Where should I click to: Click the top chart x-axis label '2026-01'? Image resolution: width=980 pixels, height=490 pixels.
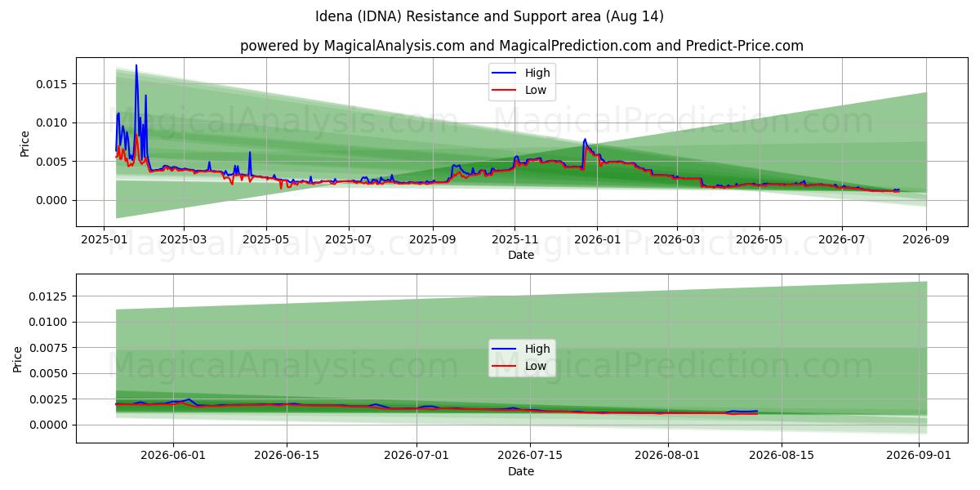pos(597,240)
